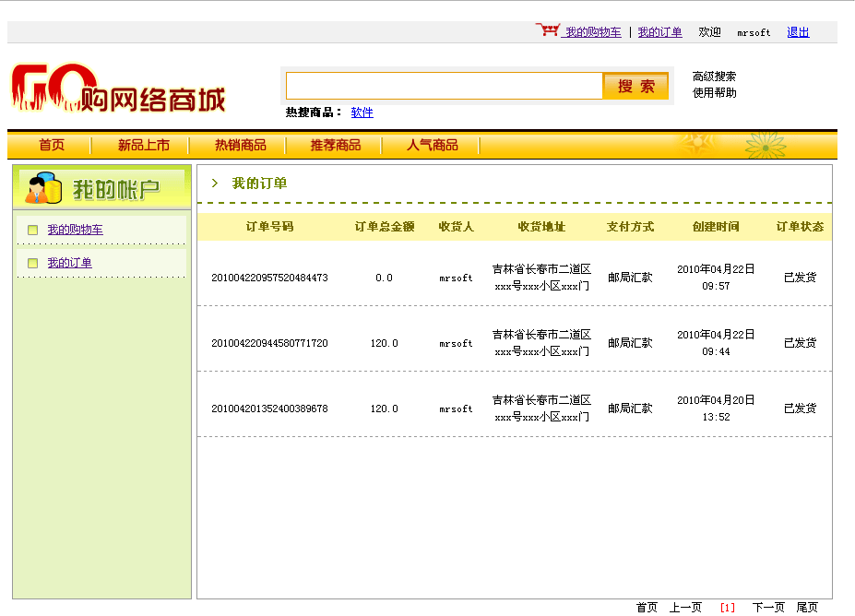Image resolution: width=855 pixels, height=616 pixels.
Task: Click the 软件 hot search link
Action: [362, 113]
